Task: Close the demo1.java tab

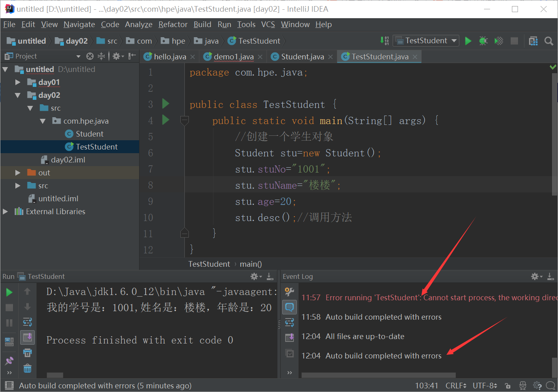Action: point(260,57)
